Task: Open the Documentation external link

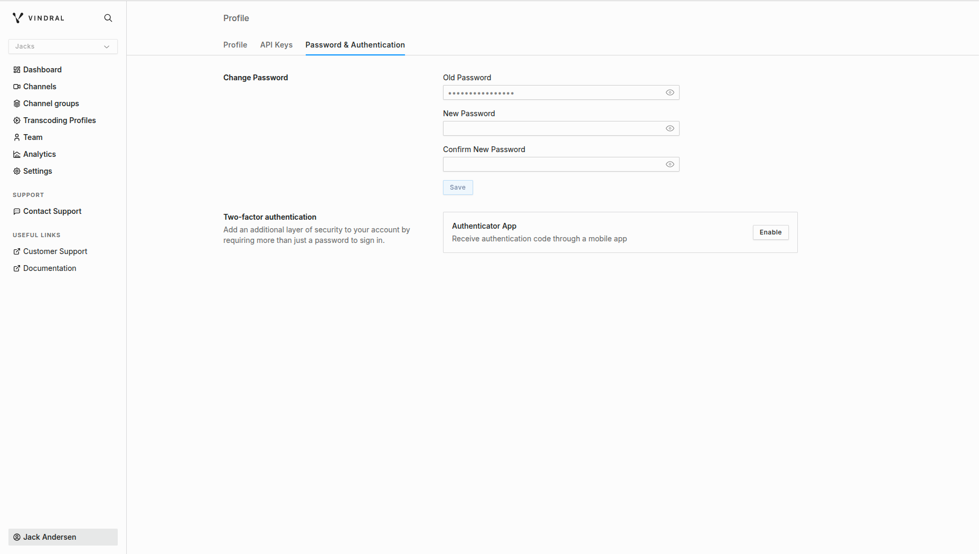Action: tap(49, 268)
